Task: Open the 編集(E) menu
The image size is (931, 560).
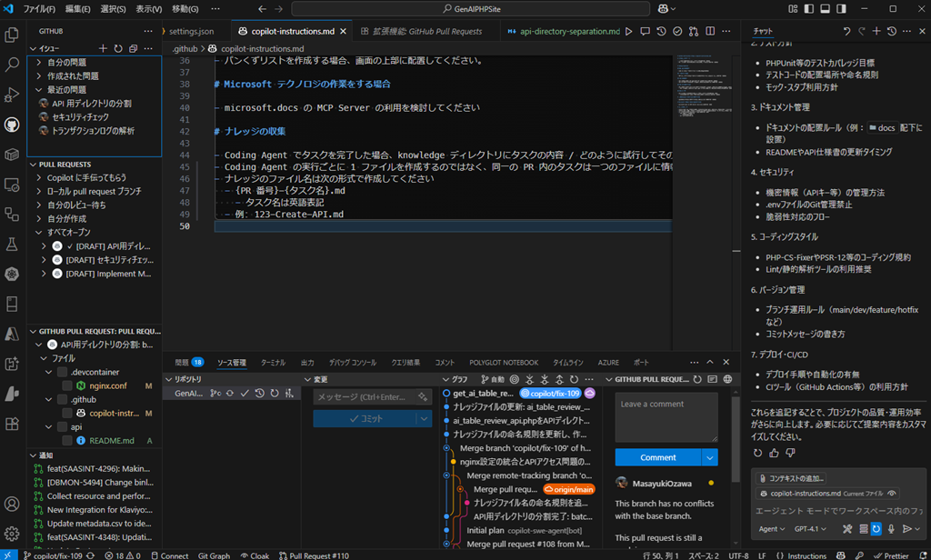Action: (78, 9)
